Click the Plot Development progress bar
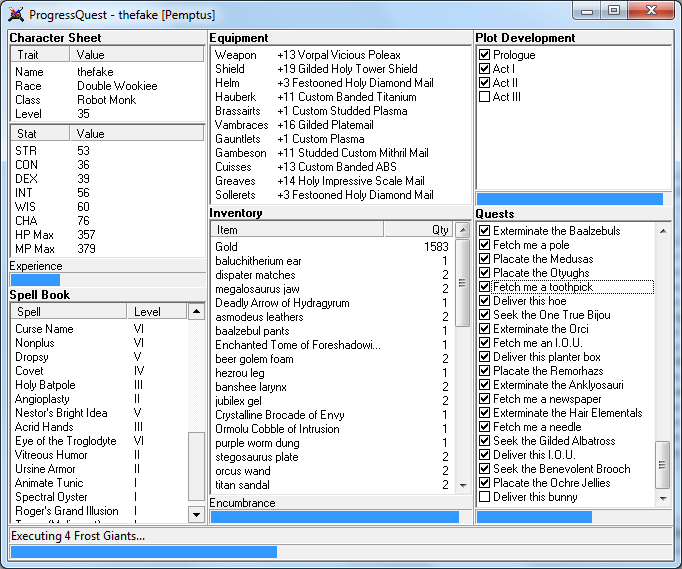The image size is (682, 569). pyautogui.click(x=574, y=199)
